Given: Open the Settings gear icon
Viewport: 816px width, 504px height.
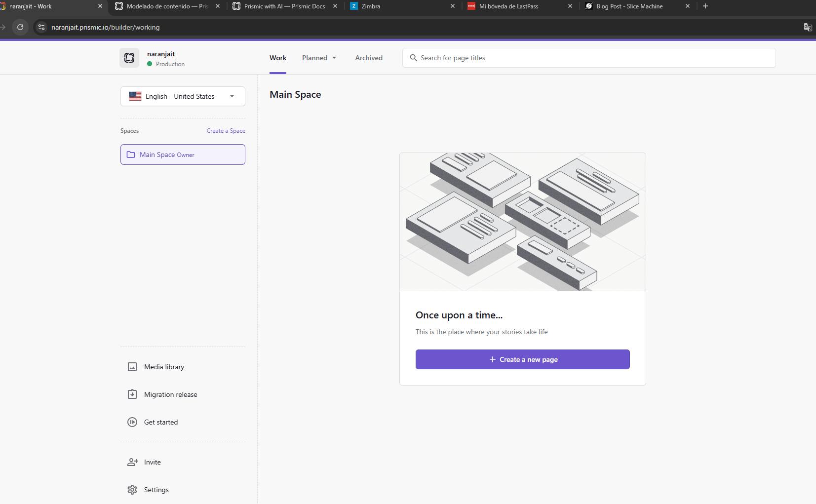Looking at the screenshot, I should pyautogui.click(x=132, y=490).
